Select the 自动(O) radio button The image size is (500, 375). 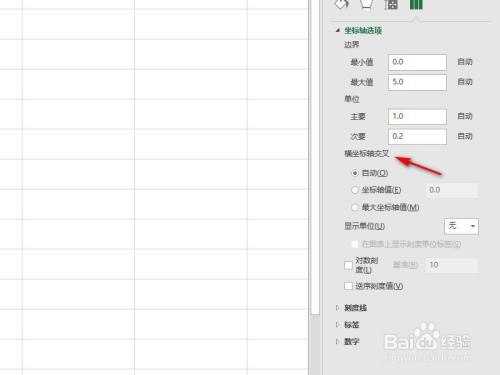coord(355,173)
